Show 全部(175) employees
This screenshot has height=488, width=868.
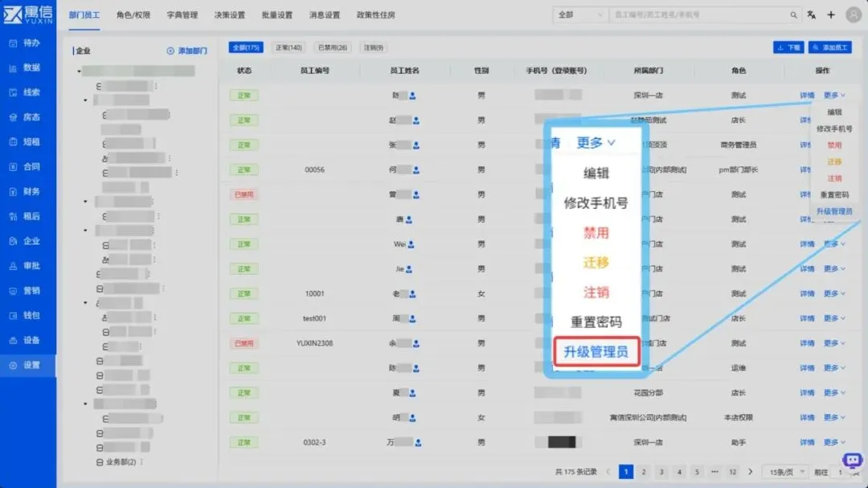[x=246, y=47]
